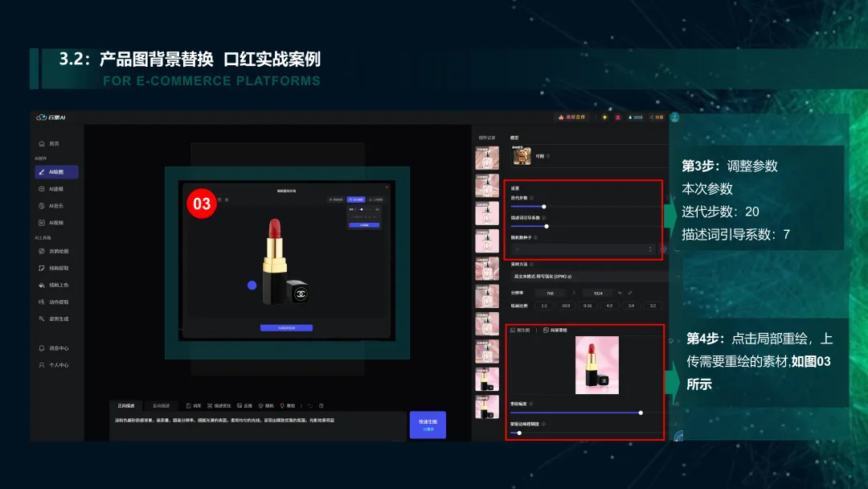Open the last lipstick thumbnail in 创作记录
Image resolution: width=868 pixels, height=489 pixels.
tap(487, 407)
